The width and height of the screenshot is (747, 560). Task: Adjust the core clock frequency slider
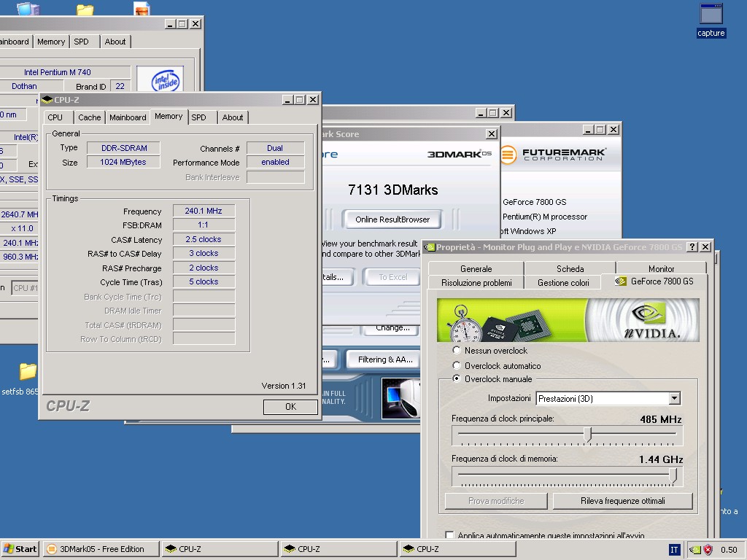588,435
